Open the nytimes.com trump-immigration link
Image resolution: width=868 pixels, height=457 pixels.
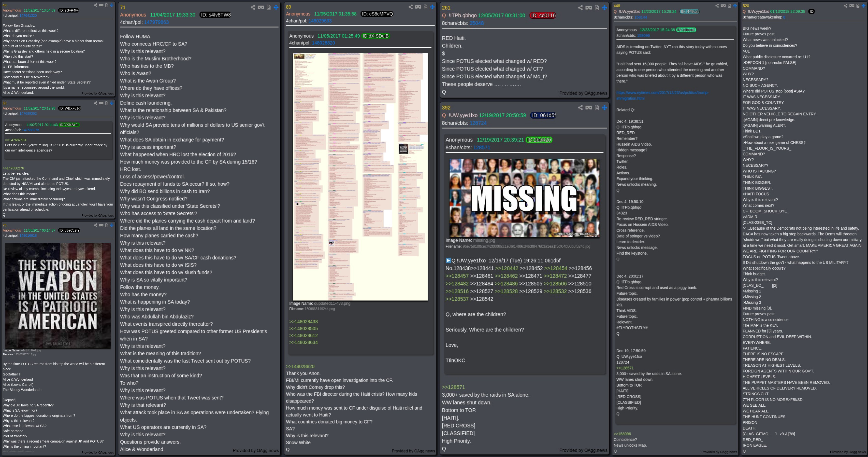(662, 95)
